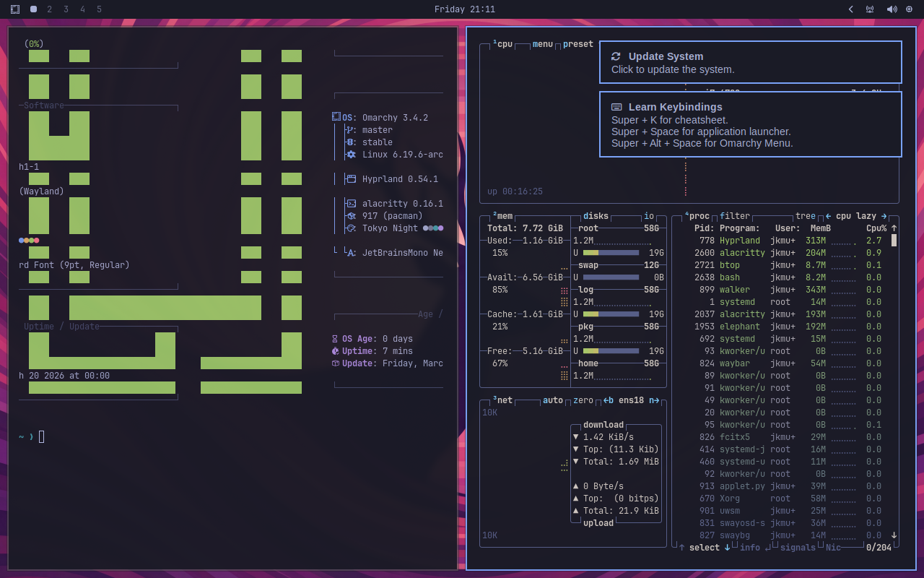The image size is (924, 578).
Task: Open process info from the proc footer
Action: (x=750, y=548)
